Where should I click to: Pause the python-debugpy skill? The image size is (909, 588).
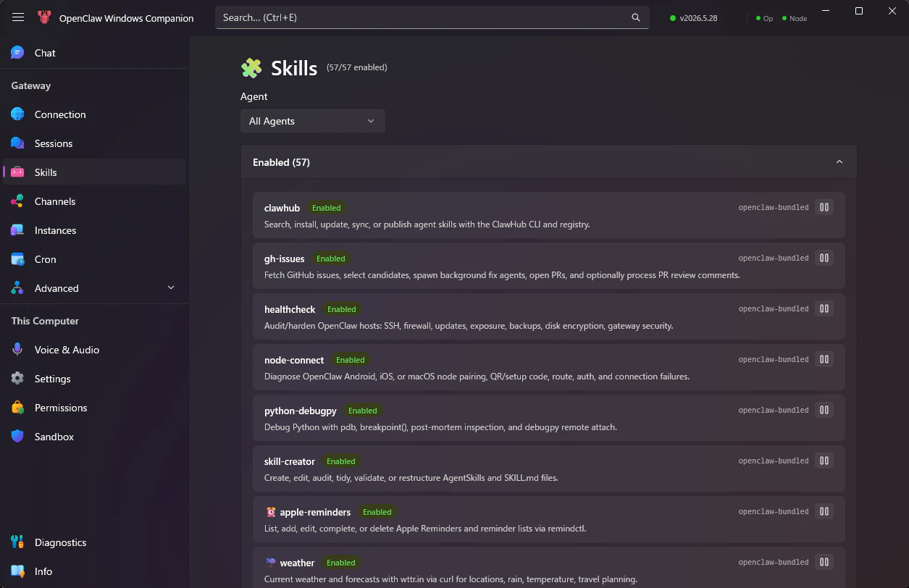point(824,410)
